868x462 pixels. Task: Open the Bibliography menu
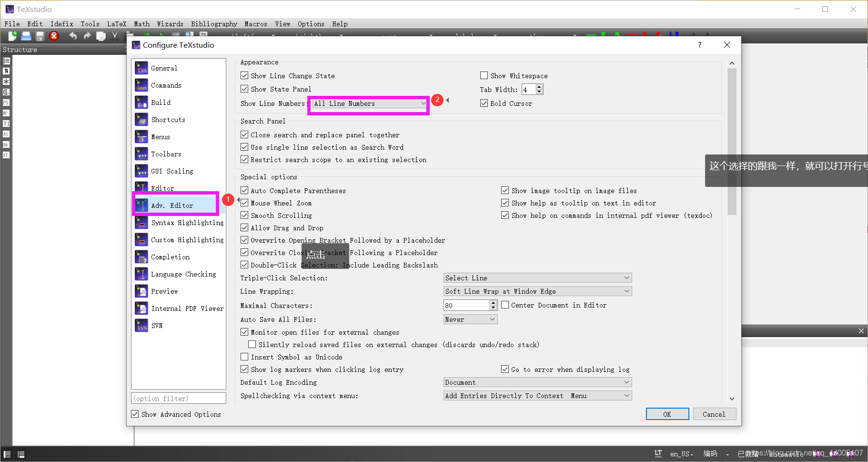pyautogui.click(x=214, y=24)
